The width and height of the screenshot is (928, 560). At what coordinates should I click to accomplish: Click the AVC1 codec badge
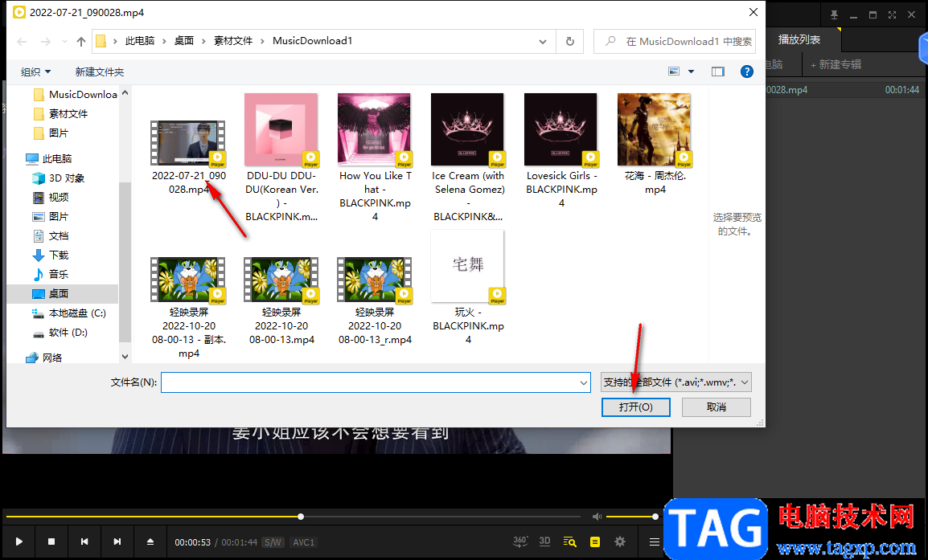pos(304,542)
